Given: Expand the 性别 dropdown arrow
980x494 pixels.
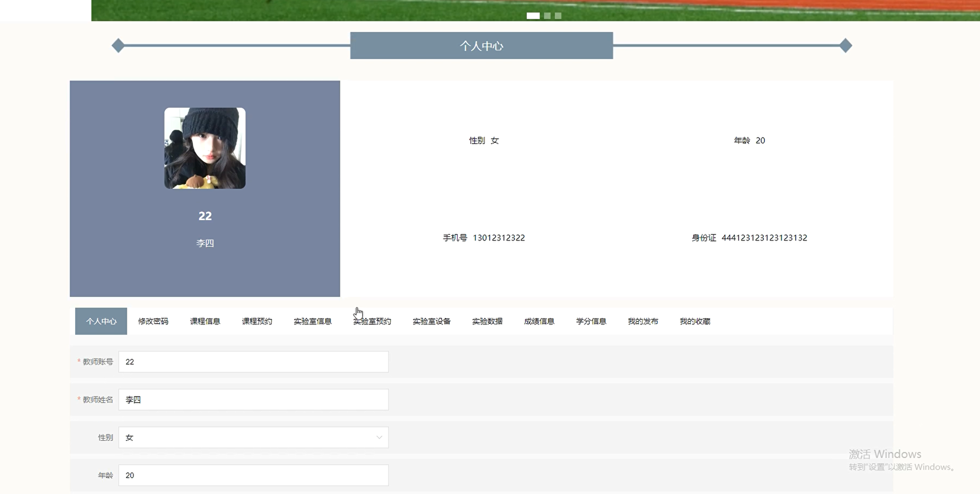Looking at the screenshot, I should [379, 437].
